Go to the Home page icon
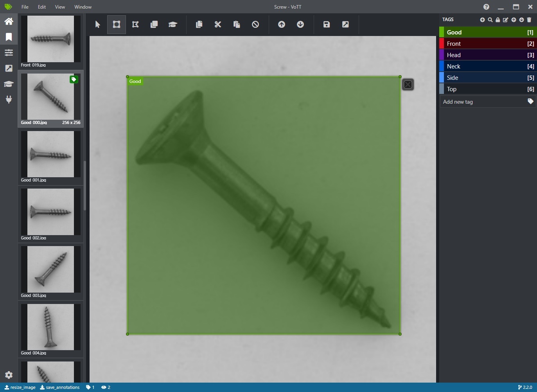Screen dimensions: 537x392 (x=9, y=21)
